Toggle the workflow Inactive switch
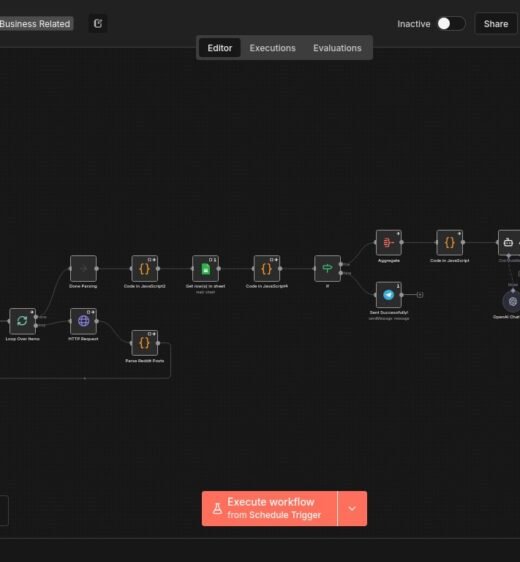The height and width of the screenshot is (562, 520). (451, 24)
